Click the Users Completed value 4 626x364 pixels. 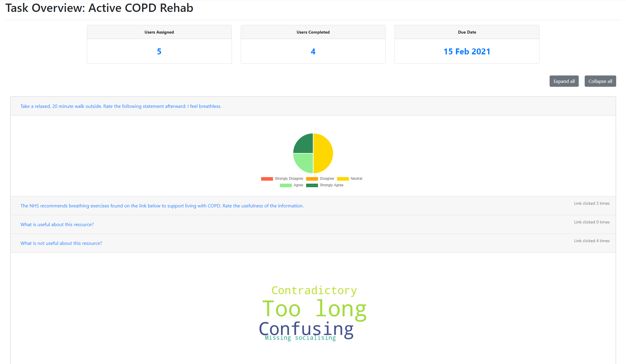[313, 51]
